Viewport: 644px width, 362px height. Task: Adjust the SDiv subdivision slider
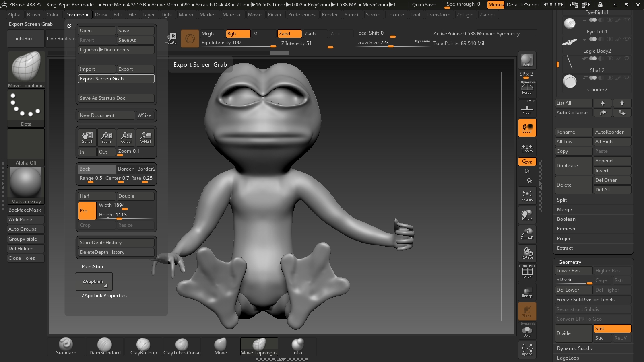pyautogui.click(x=574, y=280)
